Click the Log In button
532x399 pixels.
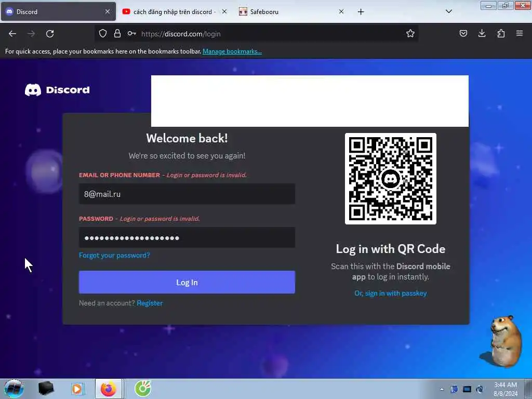tap(187, 282)
